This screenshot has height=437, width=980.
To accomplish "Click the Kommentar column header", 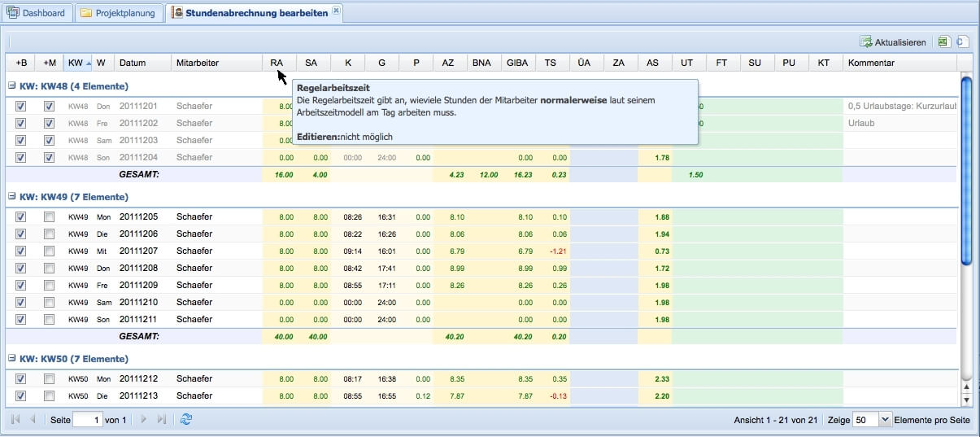I will (x=899, y=63).
